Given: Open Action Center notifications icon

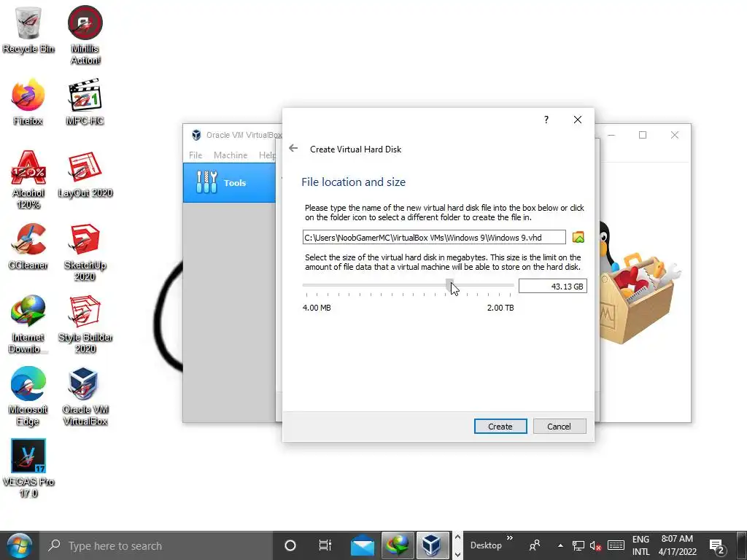Looking at the screenshot, I should 717,546.
